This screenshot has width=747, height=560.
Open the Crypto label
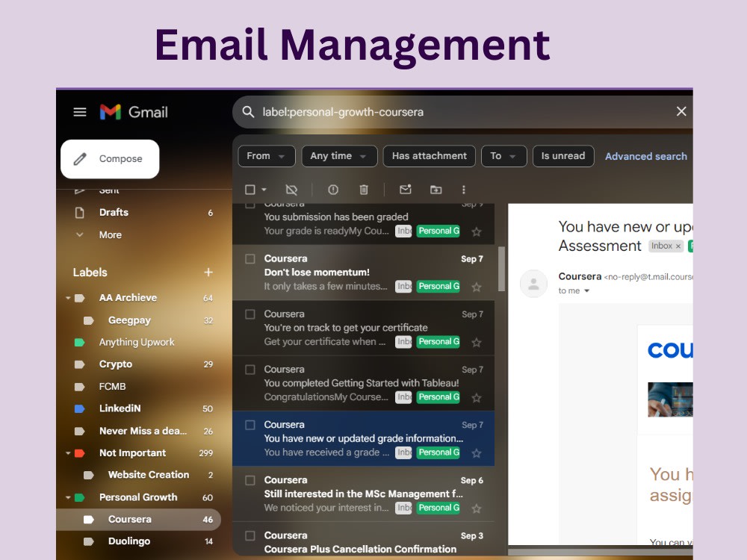click(115, 364)
